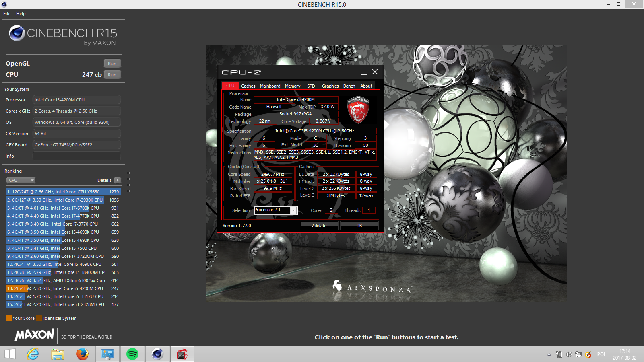Switch to Bench tab in CPU-Z
This screenshot has height=362, width=644.
tap(349, 86)
